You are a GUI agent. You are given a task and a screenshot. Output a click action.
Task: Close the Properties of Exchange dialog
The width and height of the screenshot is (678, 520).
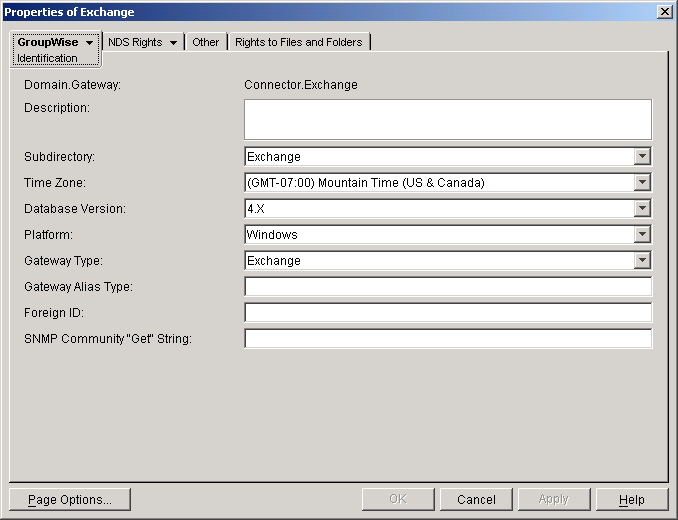click(x=664, y=12)
